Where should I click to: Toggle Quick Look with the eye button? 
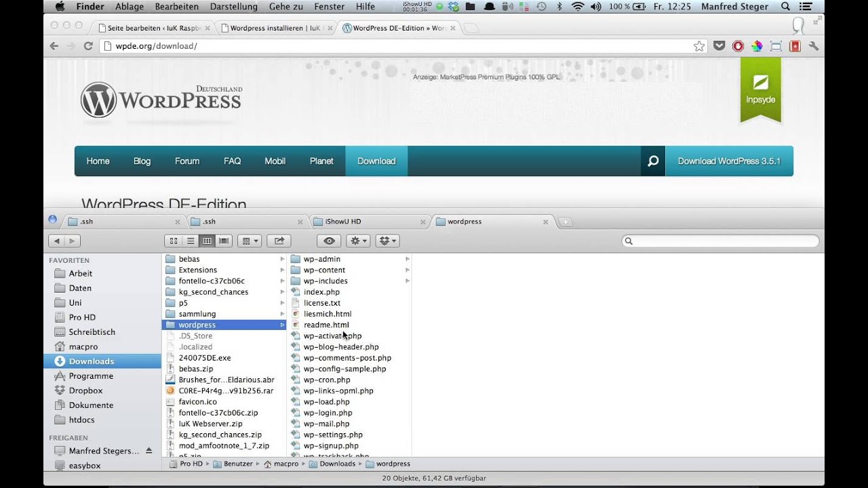tap(329, 241)
